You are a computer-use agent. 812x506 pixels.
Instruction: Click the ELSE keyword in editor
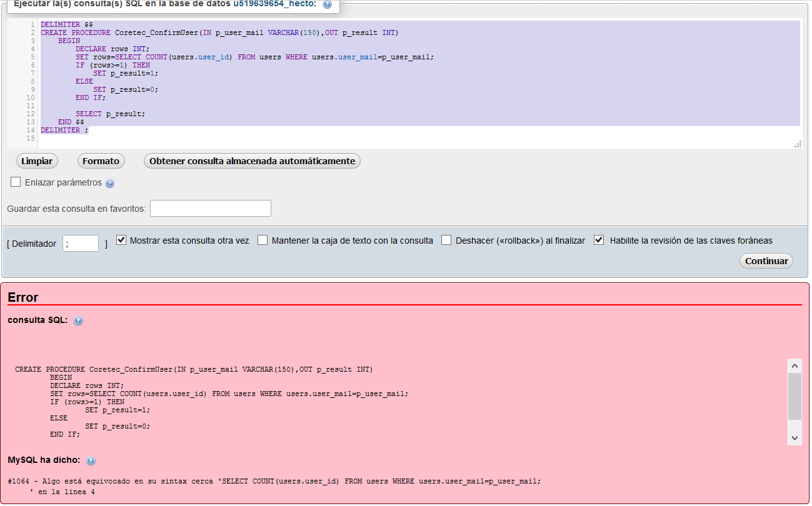tap(84, 81)
